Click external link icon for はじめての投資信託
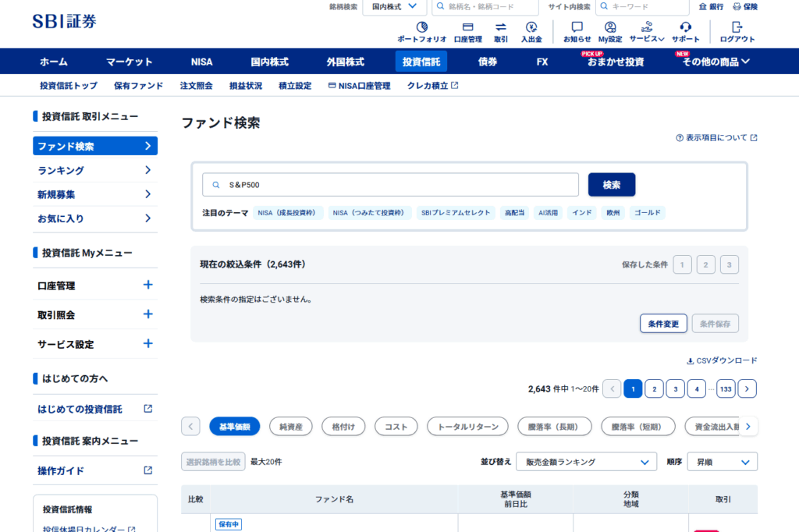799x532 pixels. click(147, 409)
